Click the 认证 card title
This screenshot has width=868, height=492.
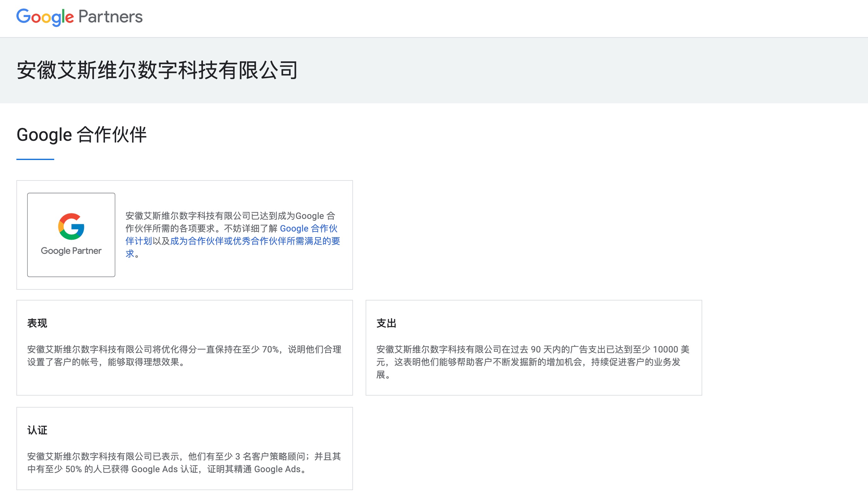point(37,430)
